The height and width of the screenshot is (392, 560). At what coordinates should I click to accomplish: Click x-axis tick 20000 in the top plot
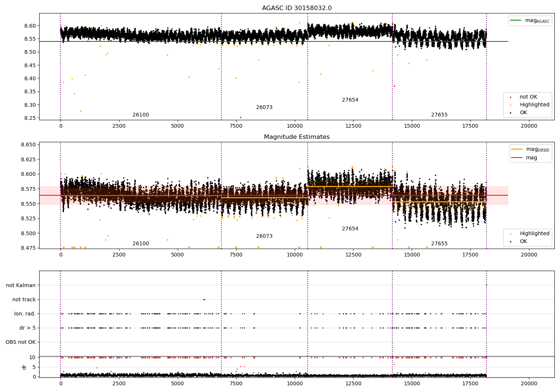[529, 126]
